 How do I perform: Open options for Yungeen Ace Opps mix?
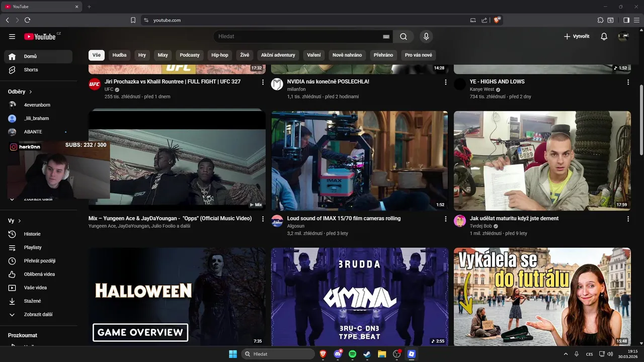point(263,219)
